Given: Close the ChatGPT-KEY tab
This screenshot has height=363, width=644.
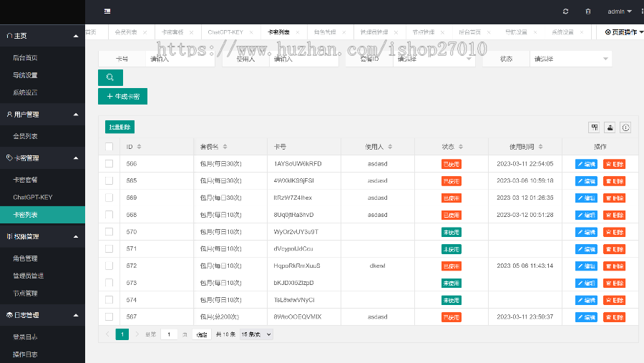Looking at the screenshot, I should [x=251, y=32].
